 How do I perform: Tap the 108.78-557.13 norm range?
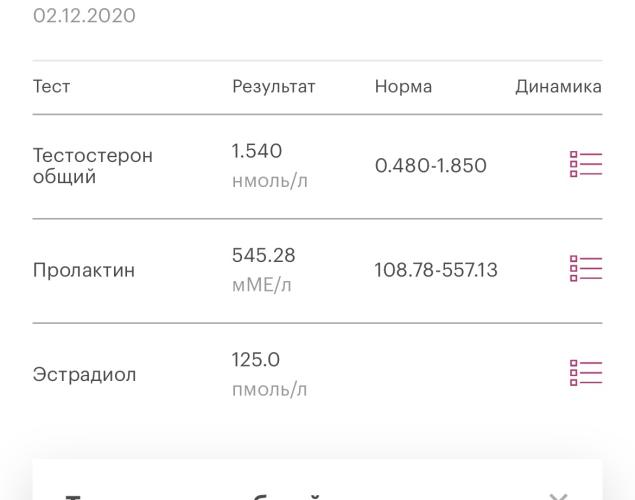click(436, 270)
